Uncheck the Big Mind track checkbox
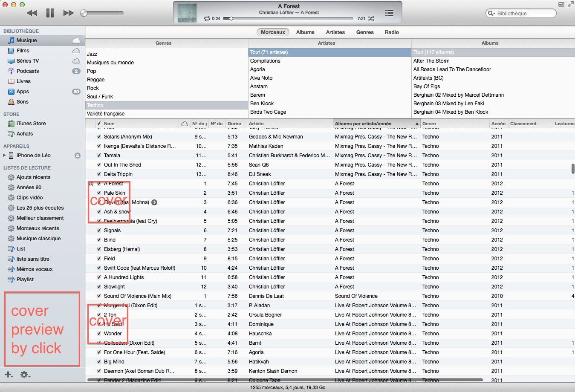This screenshot has height=392, width=575. click(x=99, y=362)
